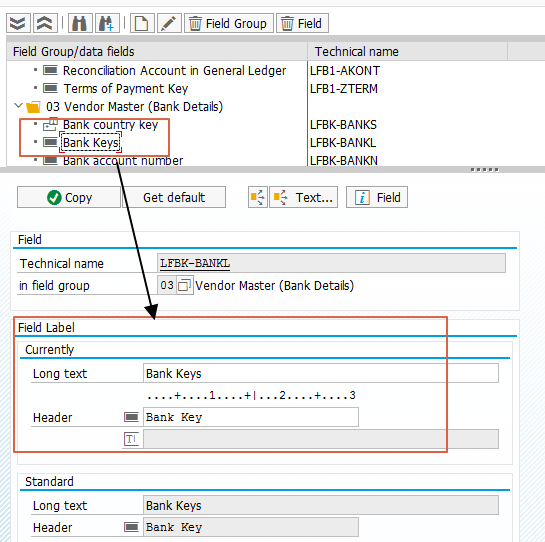The height and width of the screenshot is (542, 545).
Task: Open value help icon next to field group 03
Action: pos(184,285)
